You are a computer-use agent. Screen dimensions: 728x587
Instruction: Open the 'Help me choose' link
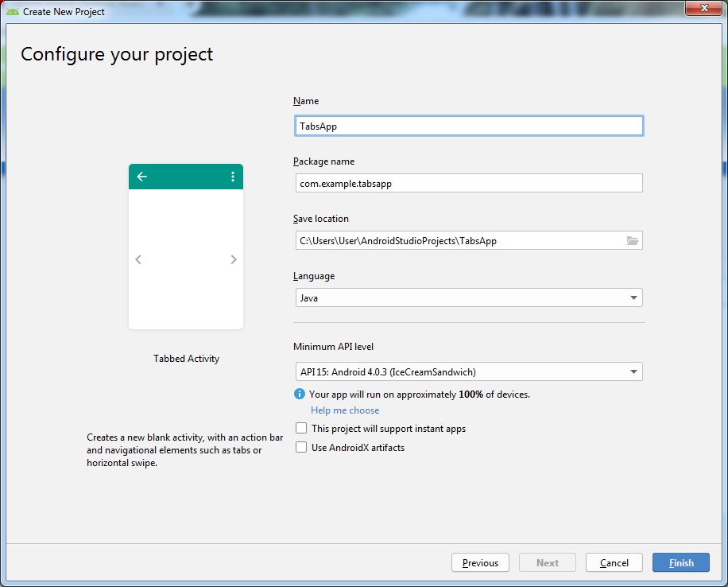(345, 410)
